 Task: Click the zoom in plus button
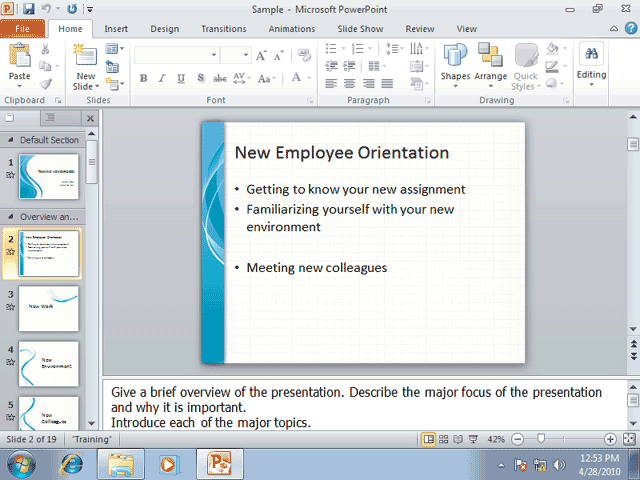[x=610, y=439]
